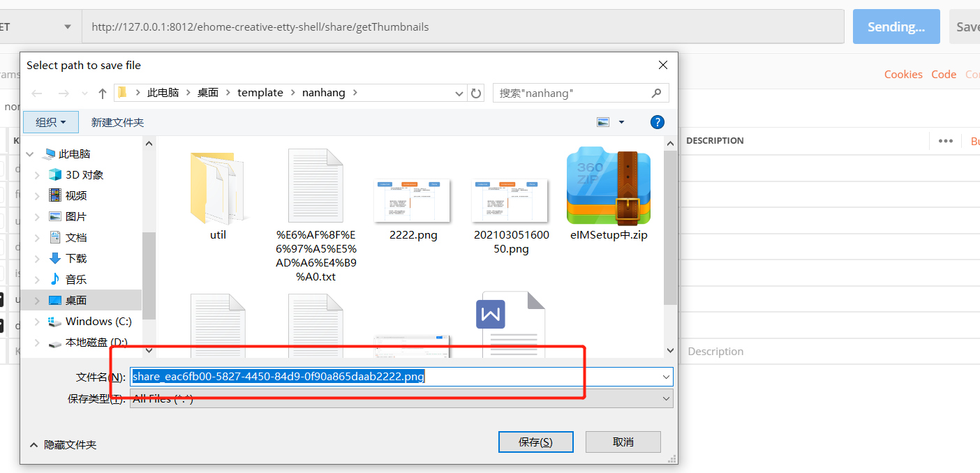The image size is (980, 473).
Task: Click the Postman Sending... button
Action: click(x=896, y=27)
